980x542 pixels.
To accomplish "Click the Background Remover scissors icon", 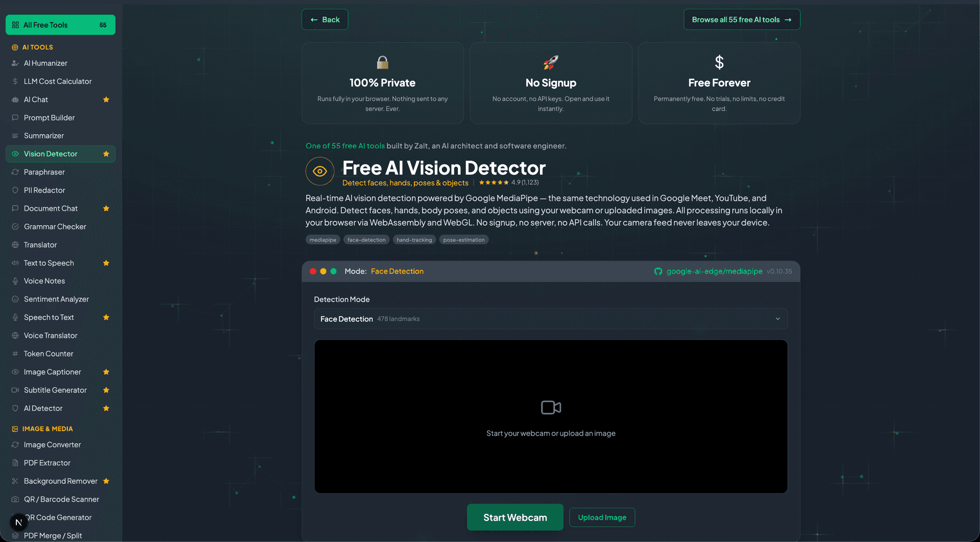I will tap(15, 481).
